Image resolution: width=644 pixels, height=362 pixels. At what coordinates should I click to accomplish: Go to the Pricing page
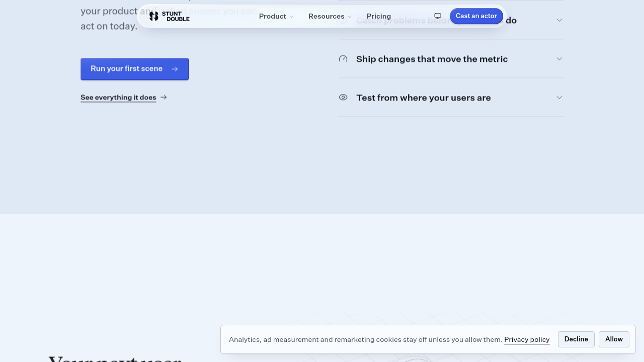point(379,16)
